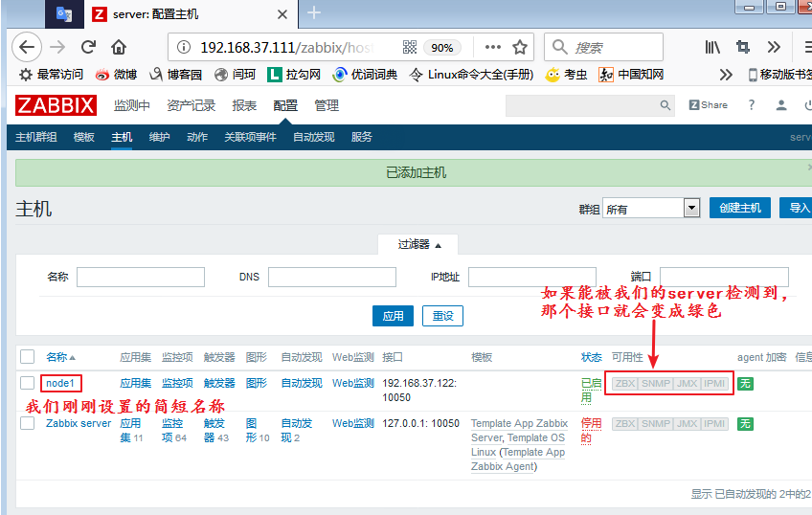The width and height of the screenshot is (812, 515).
Task: Go to 维护 submenu
Action: pyautogui.click(x=159, y=137)
